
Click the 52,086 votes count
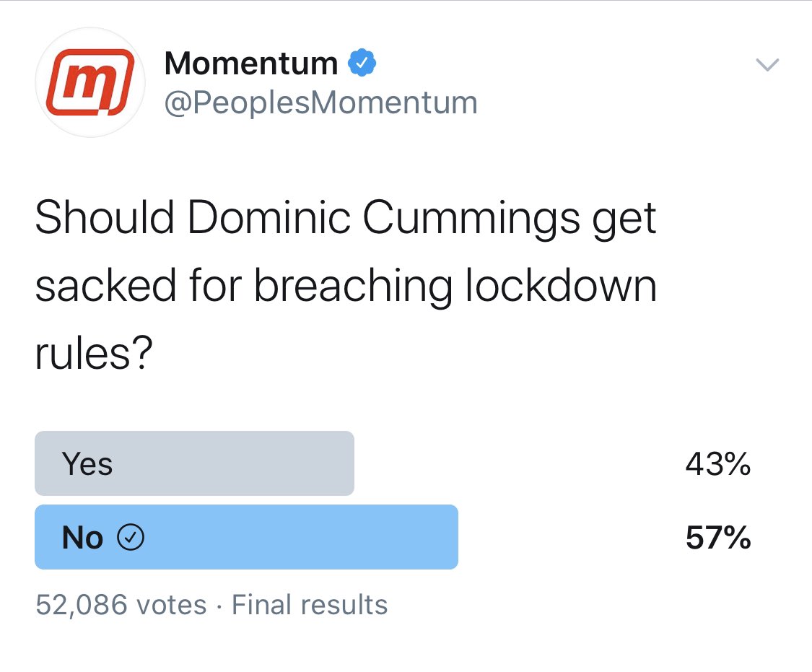click(x=121, y=604)
